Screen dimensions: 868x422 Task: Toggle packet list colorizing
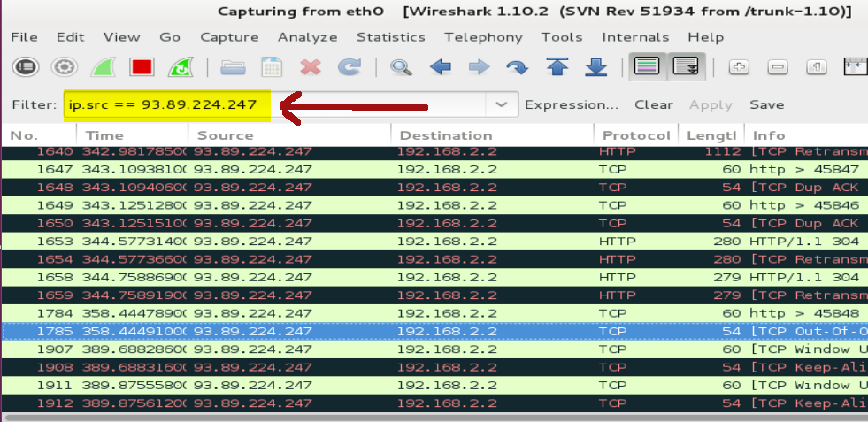point(648,67)
